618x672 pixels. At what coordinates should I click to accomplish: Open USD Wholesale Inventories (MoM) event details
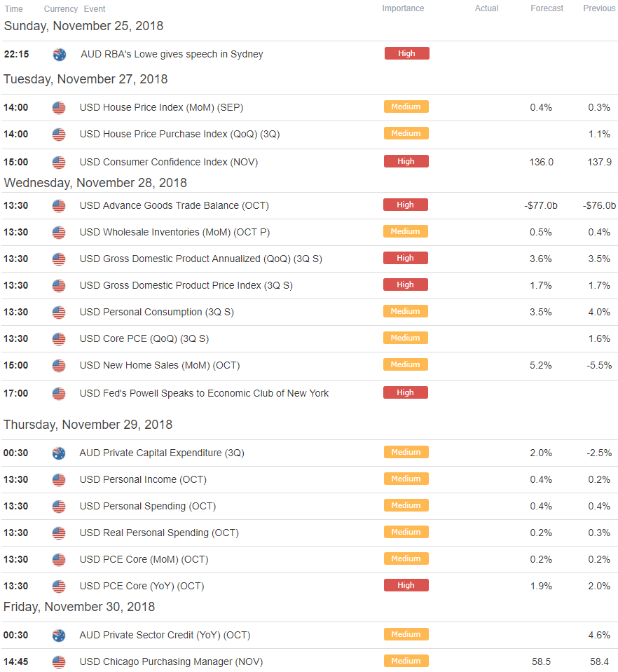tap(175, 232)
